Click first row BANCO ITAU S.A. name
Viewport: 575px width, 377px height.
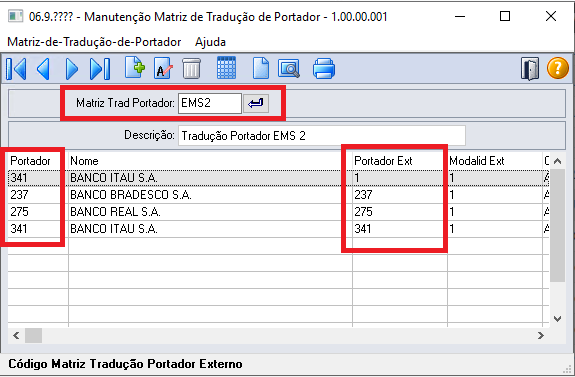(210, 178)
